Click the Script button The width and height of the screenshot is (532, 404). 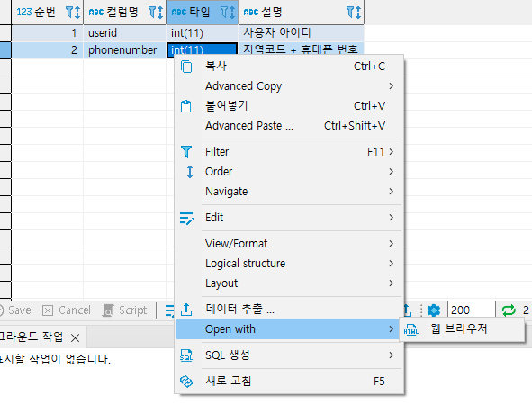click(124, 310)
